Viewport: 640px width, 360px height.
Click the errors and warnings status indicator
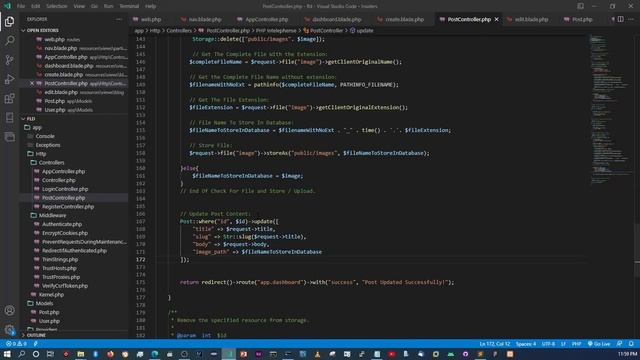pyautogui.click(x=16, y=344)
